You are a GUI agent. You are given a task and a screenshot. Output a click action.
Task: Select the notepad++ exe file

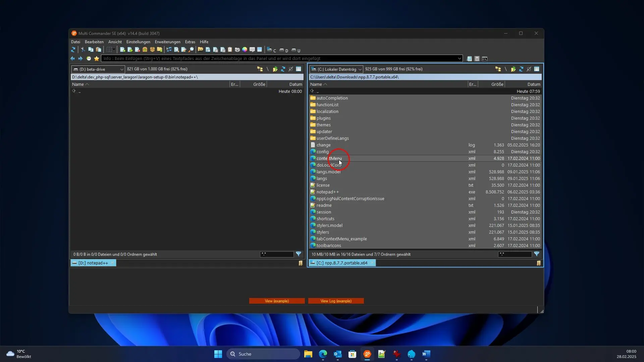point(425,192)
